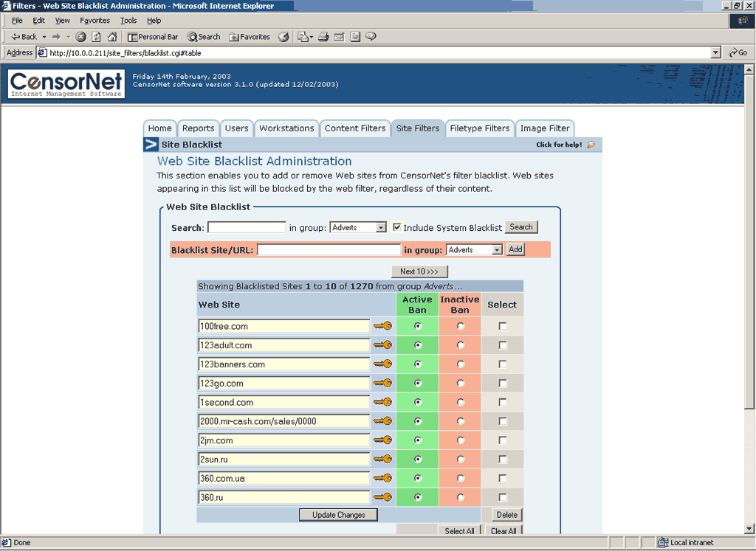Open the Back history dropdown arrow

click(x=44, y=37)
